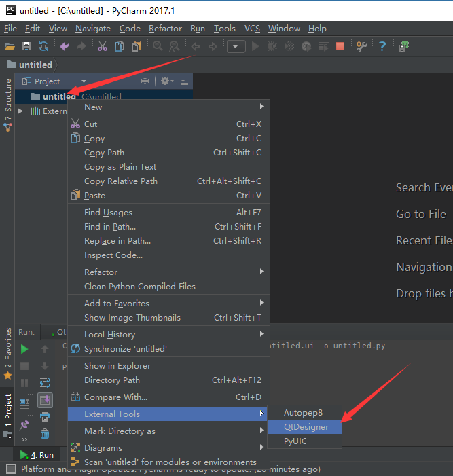The width and height of the screenshot is (453, 476).
Task: Click the Forward navigation arrow icon
Action: [x=213, y=46]
